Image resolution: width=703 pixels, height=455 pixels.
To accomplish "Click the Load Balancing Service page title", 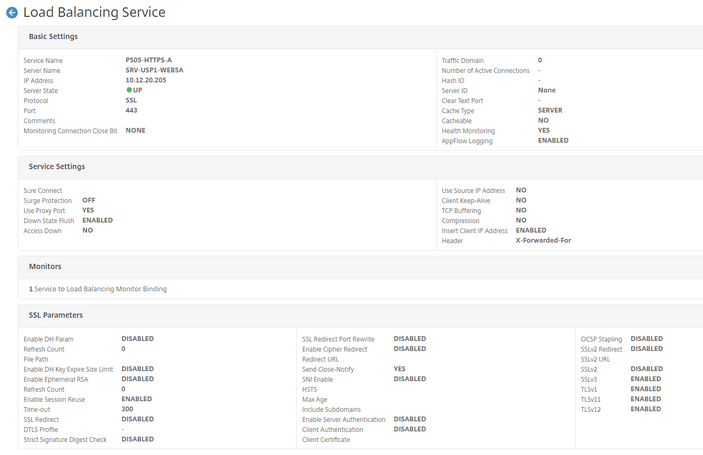I will point(94,13).
